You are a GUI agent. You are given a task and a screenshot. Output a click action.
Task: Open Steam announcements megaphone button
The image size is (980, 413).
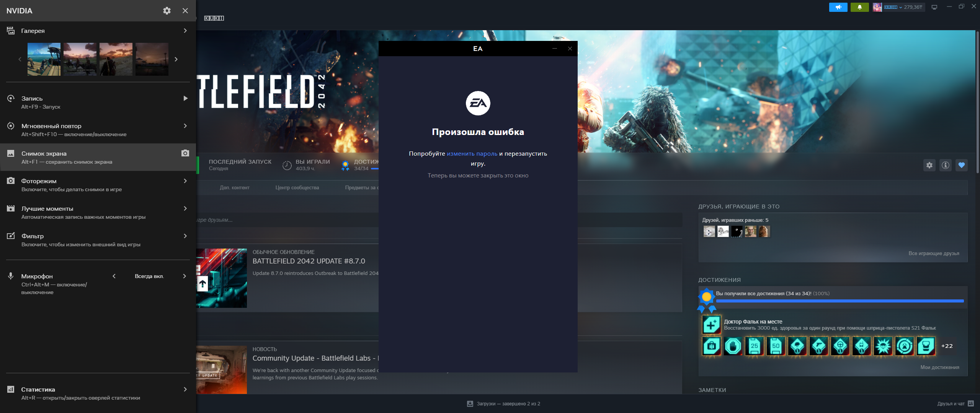tap(838, 7)
